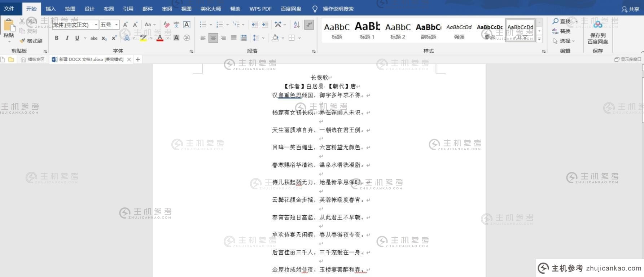
Task: Click the red font color button
Action: tap(160, 38)
